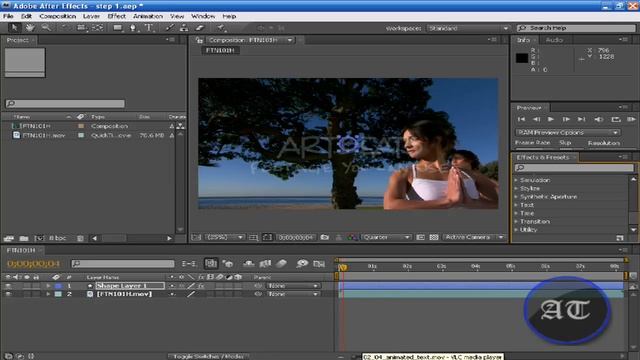Open the File menu
The width and height of the screenshot is (640, 360).
pyautogui.click(x=8, y=16)
